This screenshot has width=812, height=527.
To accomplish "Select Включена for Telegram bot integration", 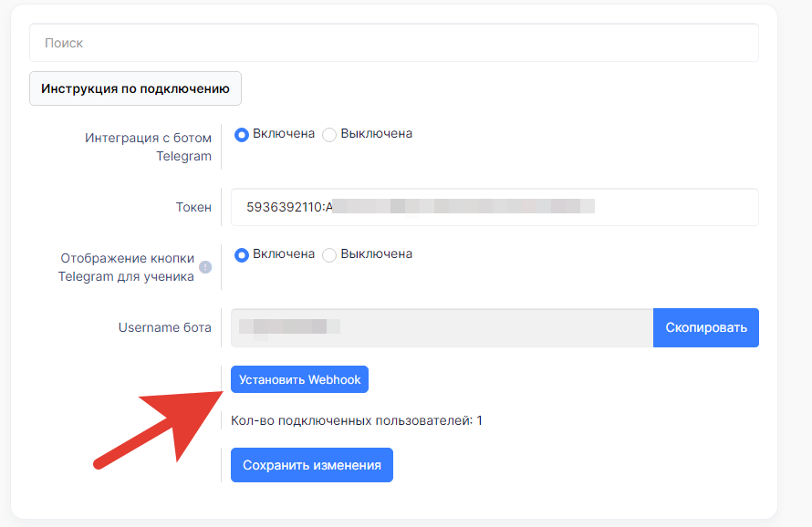I will click(x=242, y=135).
